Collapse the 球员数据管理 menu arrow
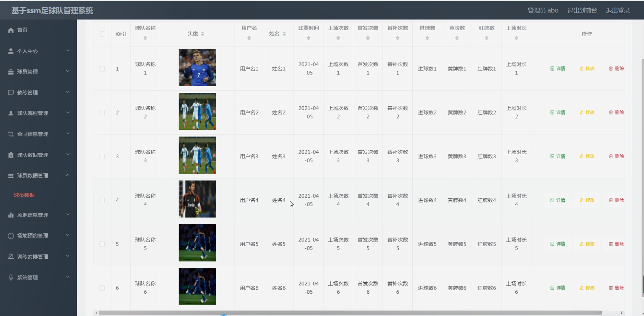This screenshot has width=644, height=316. pyautogui.click(x=68, y=175)
